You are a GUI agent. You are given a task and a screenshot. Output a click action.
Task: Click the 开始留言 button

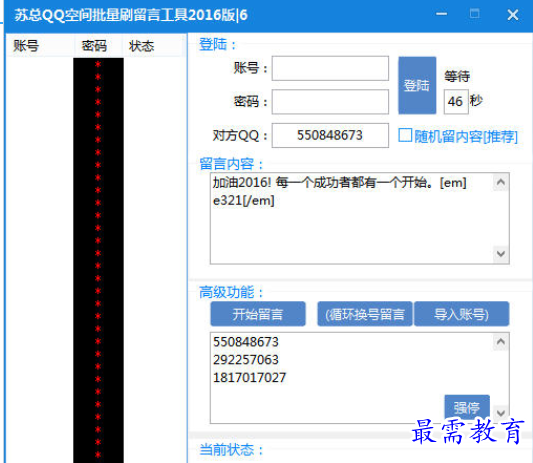point(258,314)
